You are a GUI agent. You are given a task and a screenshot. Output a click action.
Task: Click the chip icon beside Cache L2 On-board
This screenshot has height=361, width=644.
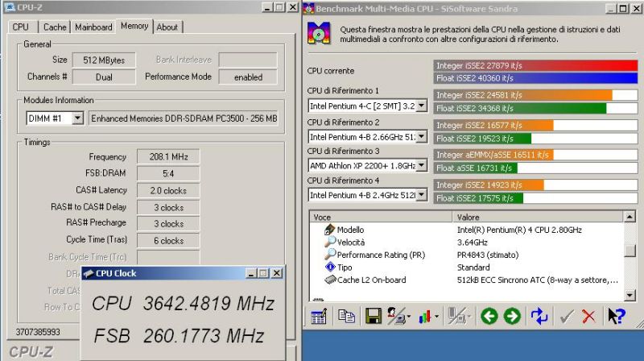[x=330, y=280]
